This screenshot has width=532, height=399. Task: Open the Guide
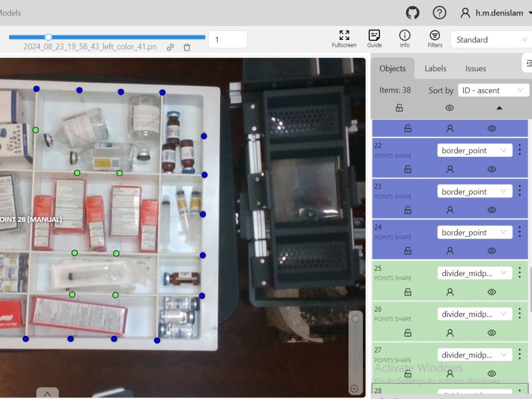point(374,39)
